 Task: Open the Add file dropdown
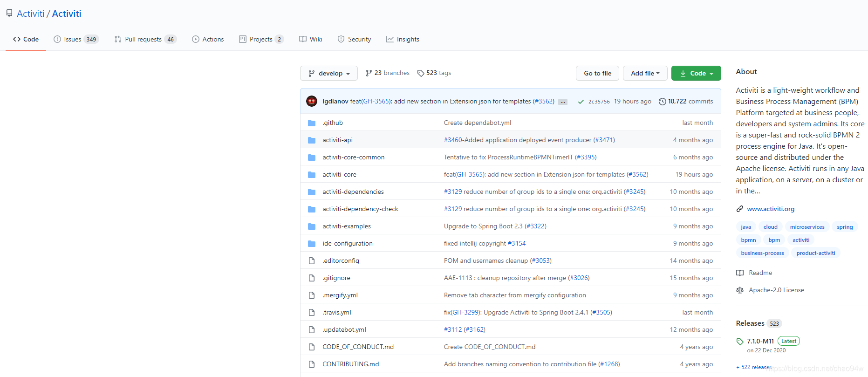(645, 73)
